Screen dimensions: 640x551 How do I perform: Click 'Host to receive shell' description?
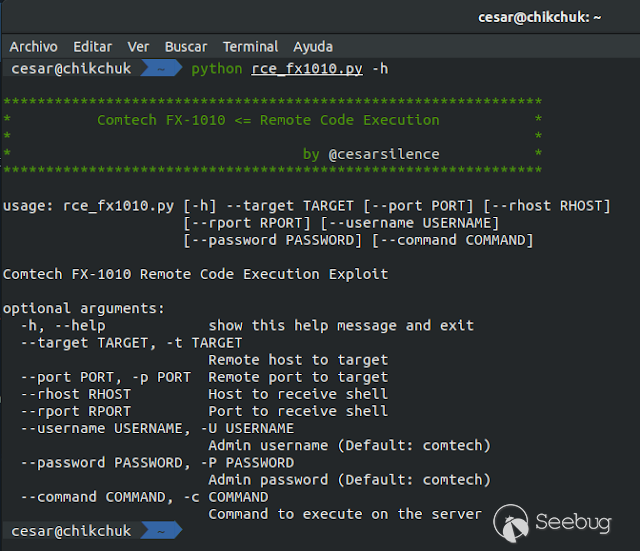pos(298,394)
